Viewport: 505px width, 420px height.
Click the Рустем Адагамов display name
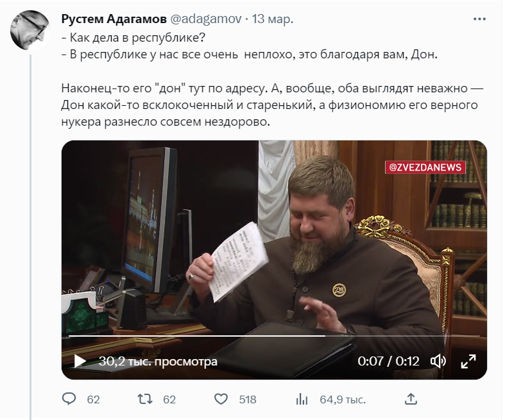[x=114, y=19]
